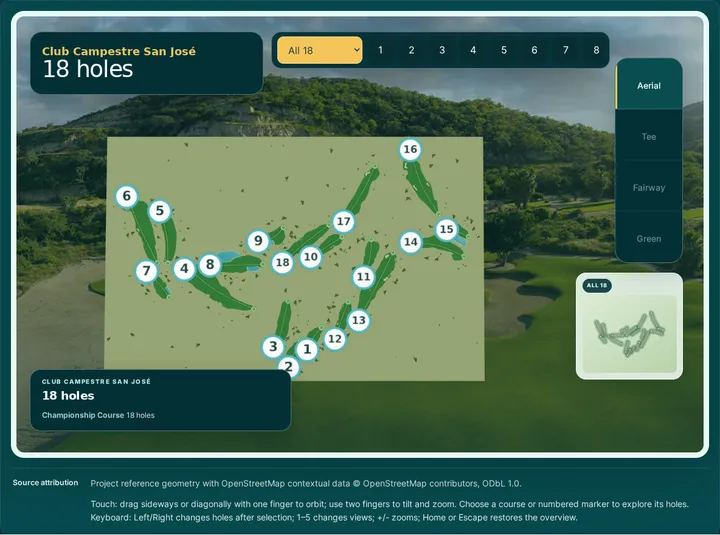Choose hole 8 in the top bar
Image resolution: width=720 pixels, height=535 pixels.
point(596,50)
